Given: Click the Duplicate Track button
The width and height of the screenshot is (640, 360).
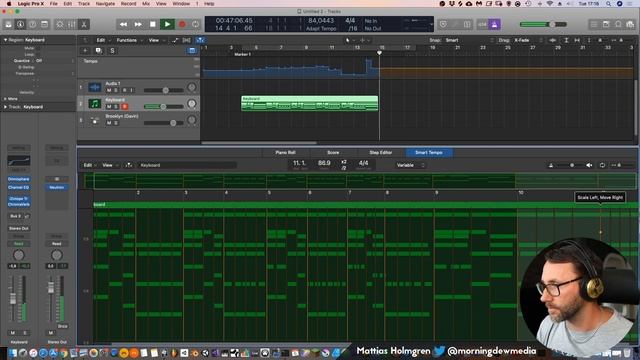Looking at the screenshot, I should 99,51.
